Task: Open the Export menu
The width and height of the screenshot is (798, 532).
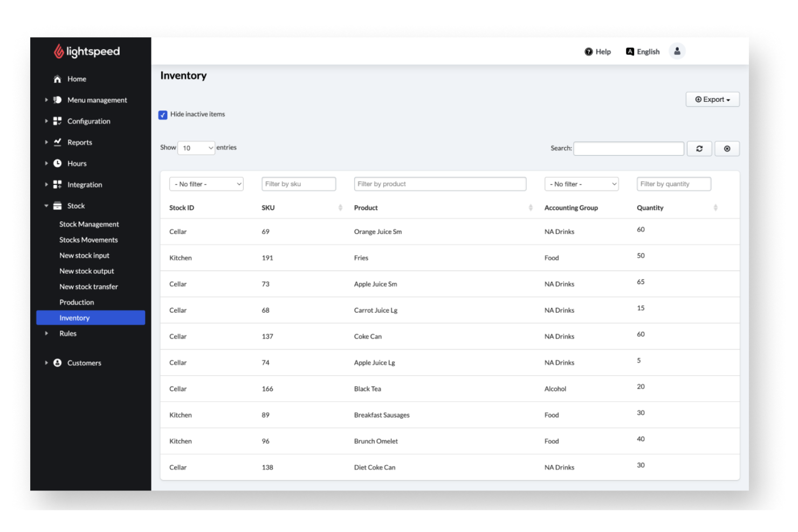Action: [x=712, y=99]
